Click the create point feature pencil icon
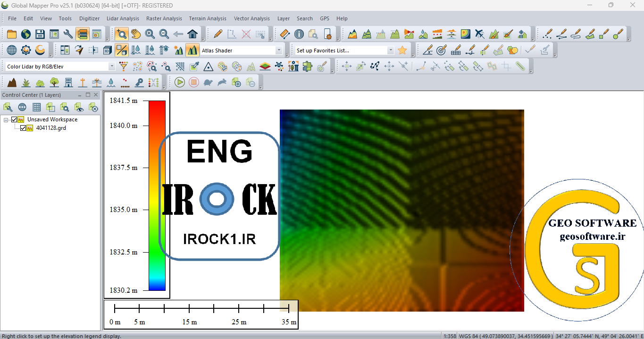Screen dimensions: 644x339 point(548,34)
